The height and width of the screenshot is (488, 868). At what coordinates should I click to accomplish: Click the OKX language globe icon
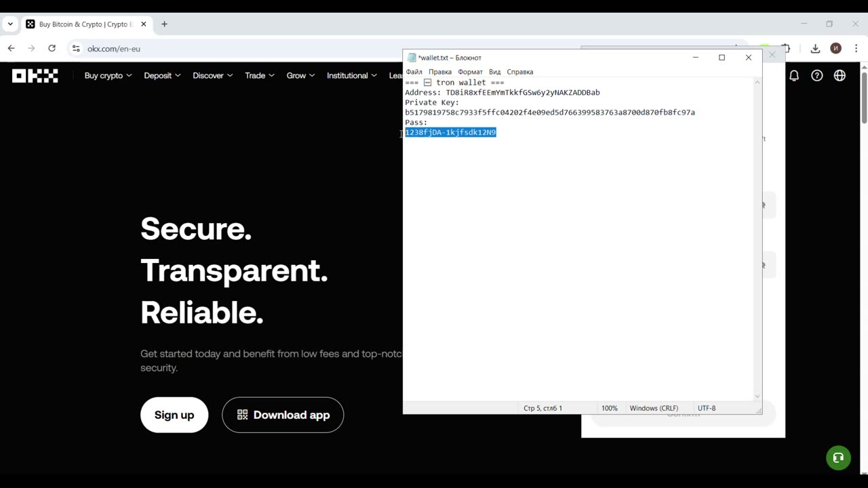(x=840, y=75)
